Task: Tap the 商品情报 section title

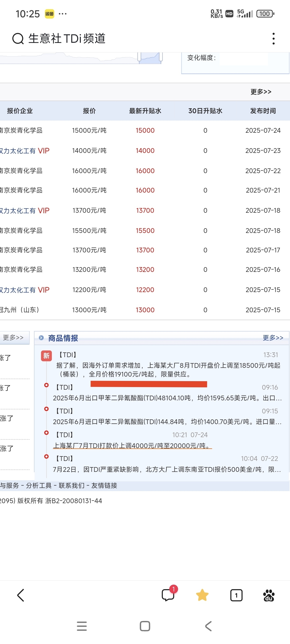Action: 63,338
